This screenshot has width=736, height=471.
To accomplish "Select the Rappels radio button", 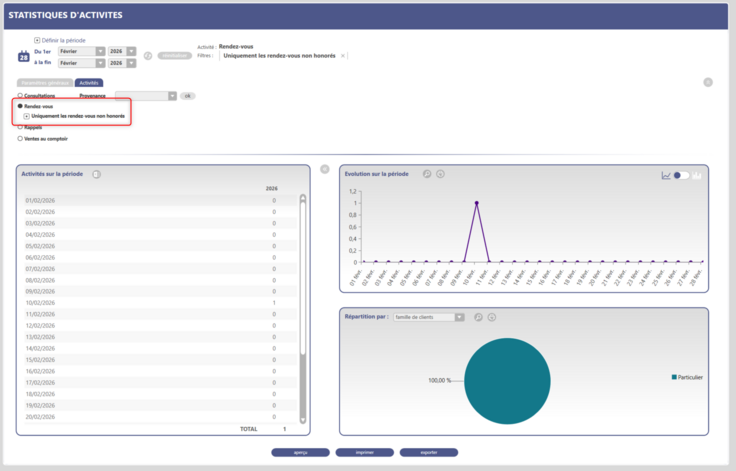I will (x=20, y=127).
